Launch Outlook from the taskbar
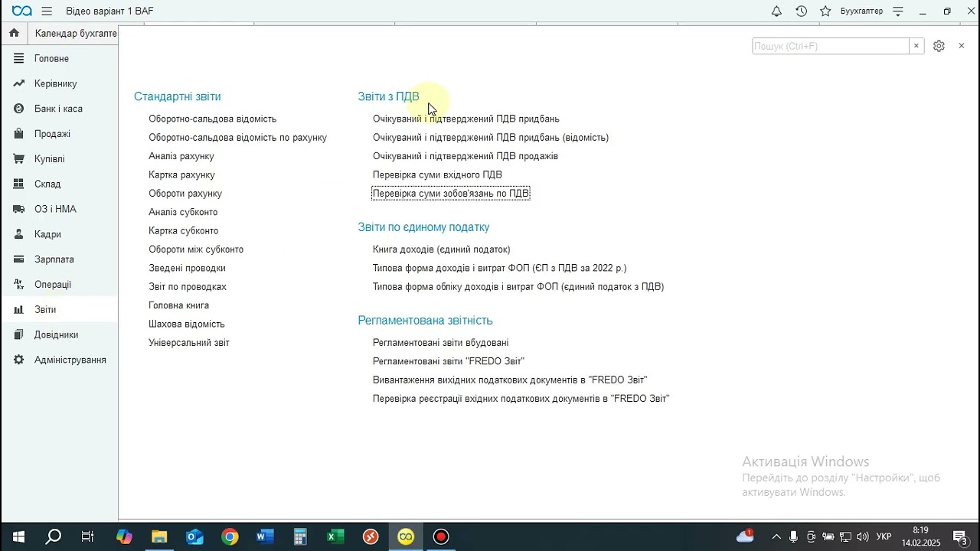Viewport: 980px width, 551px height. 194,536
